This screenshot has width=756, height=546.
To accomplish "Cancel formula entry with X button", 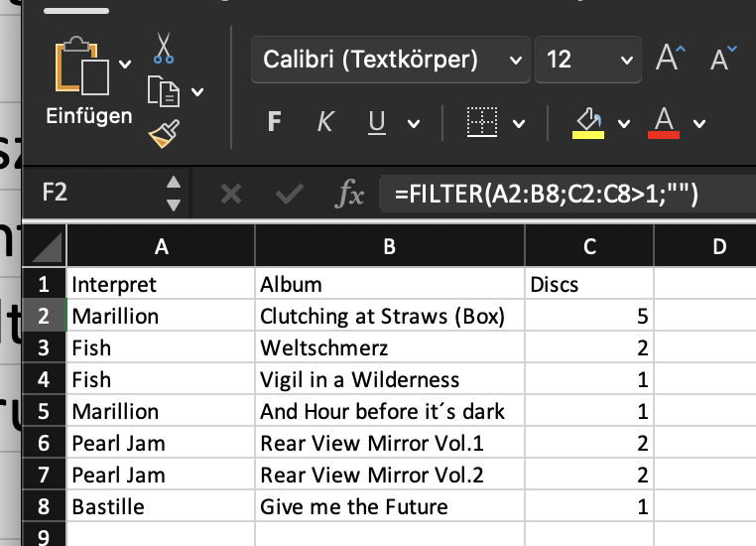I will [231, 193].
